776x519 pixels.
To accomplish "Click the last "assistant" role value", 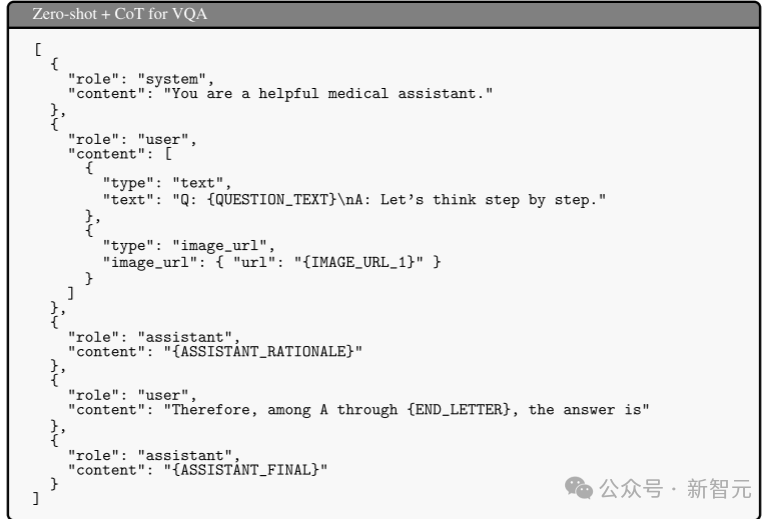I will point(185,455).
